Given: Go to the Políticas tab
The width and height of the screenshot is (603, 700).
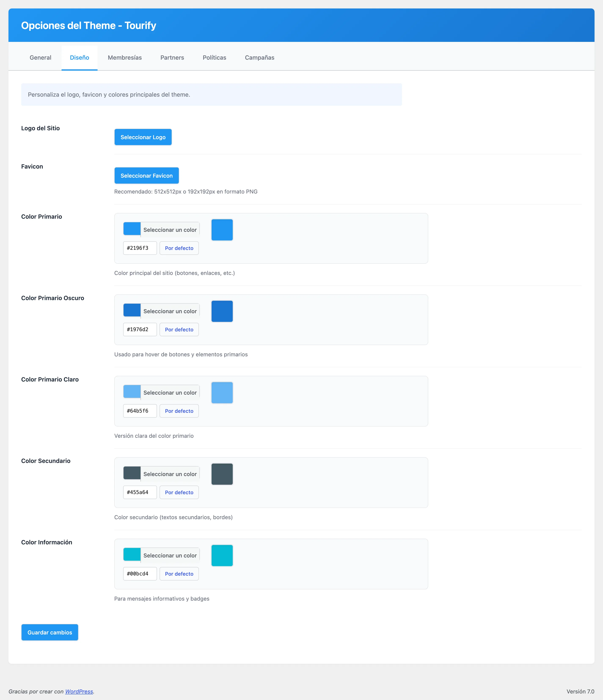Looking at the screenshot, I should pyautogui.click(x=214, y=58).
